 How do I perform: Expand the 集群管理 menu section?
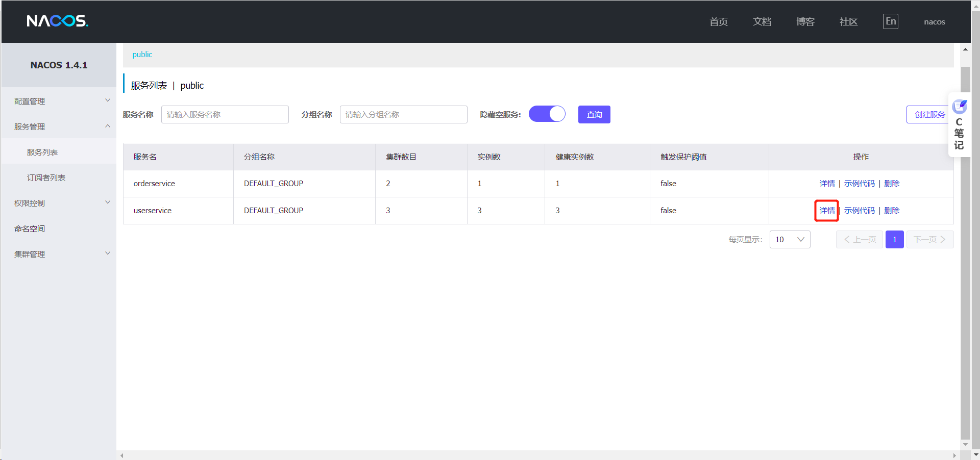[59, 254]
